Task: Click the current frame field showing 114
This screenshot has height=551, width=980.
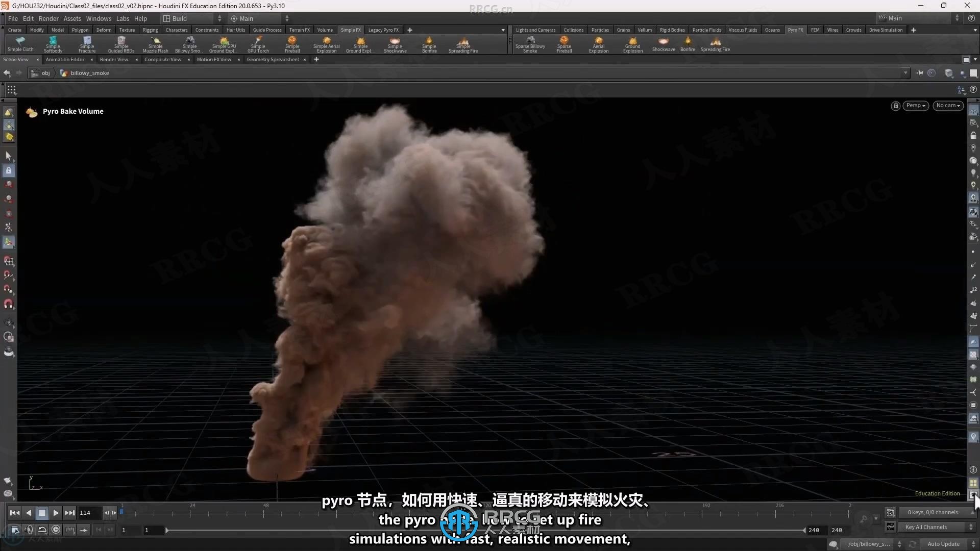Action: [89, 513]
